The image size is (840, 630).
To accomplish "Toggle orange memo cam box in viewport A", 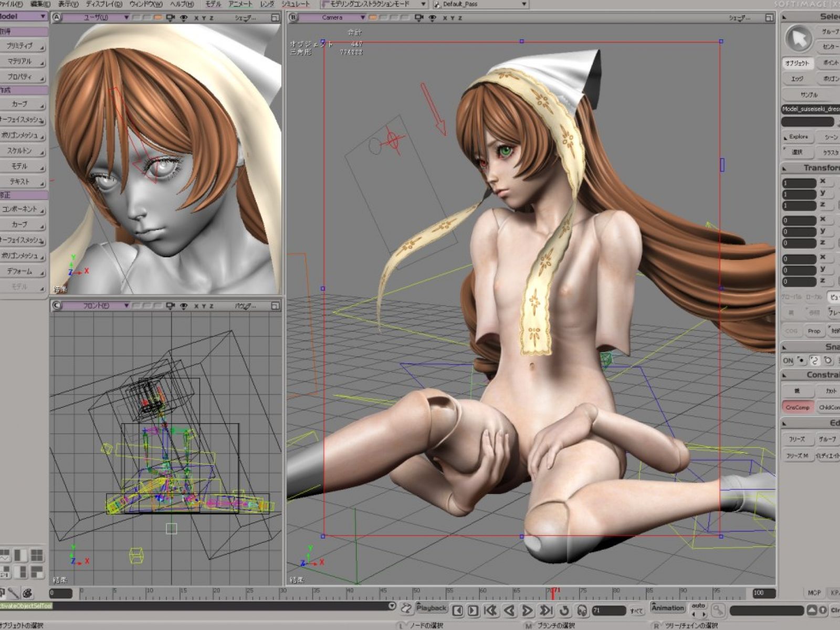I will click(x=157, y=17).
